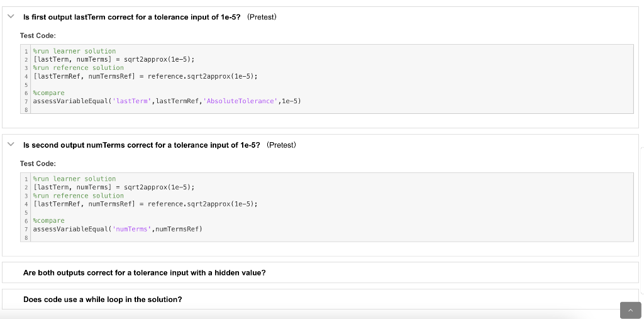Click the second Test Code label
Image resolution: width=644 pixels, height=319 pixels.
click(x=38, y=164)
